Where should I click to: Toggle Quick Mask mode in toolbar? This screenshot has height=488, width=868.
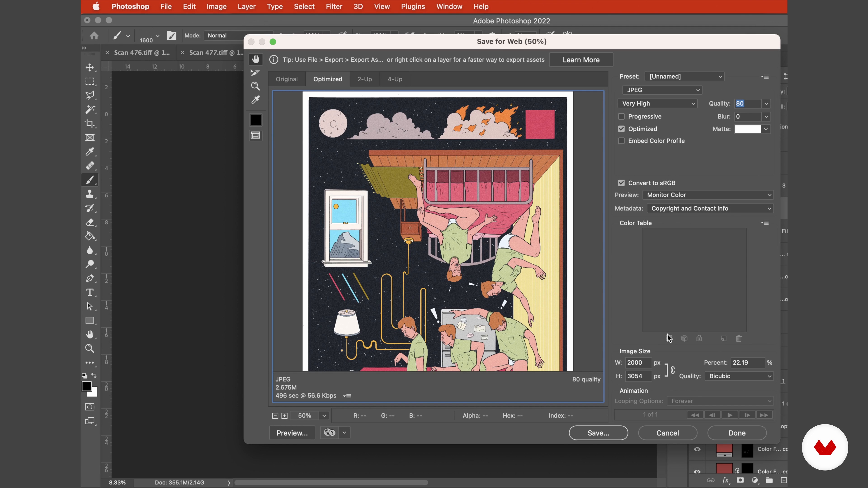90,407
